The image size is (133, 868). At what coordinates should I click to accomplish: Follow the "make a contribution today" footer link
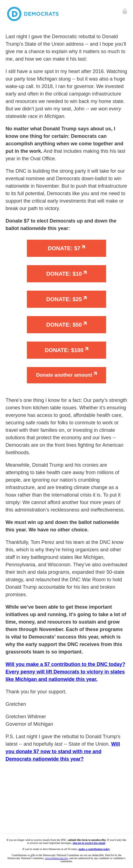[x=94, y=849]
